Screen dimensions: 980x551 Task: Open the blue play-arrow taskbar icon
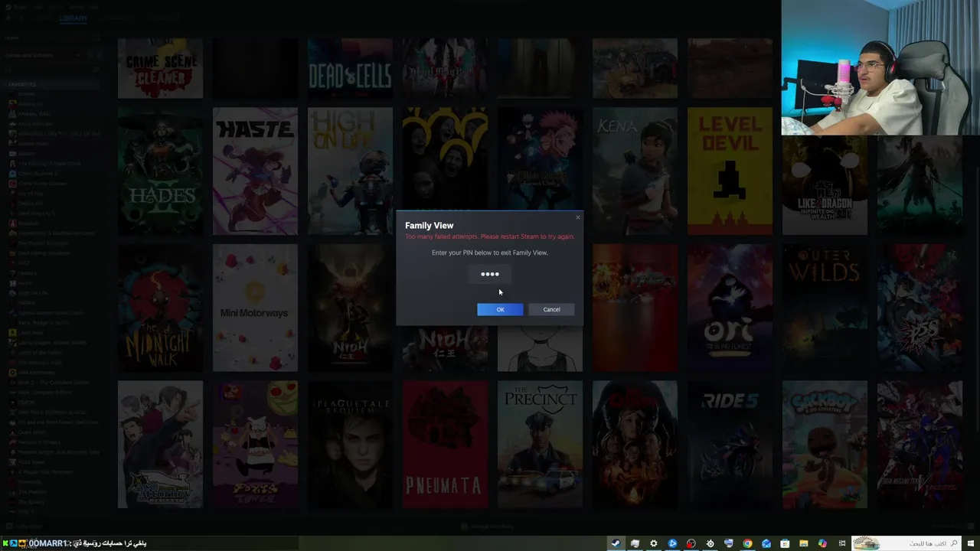click(672, 543)
